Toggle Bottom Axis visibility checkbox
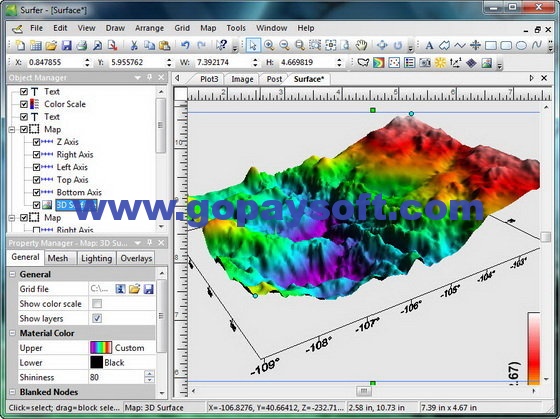This screenshot has width=560, height=419. [36, 192]
